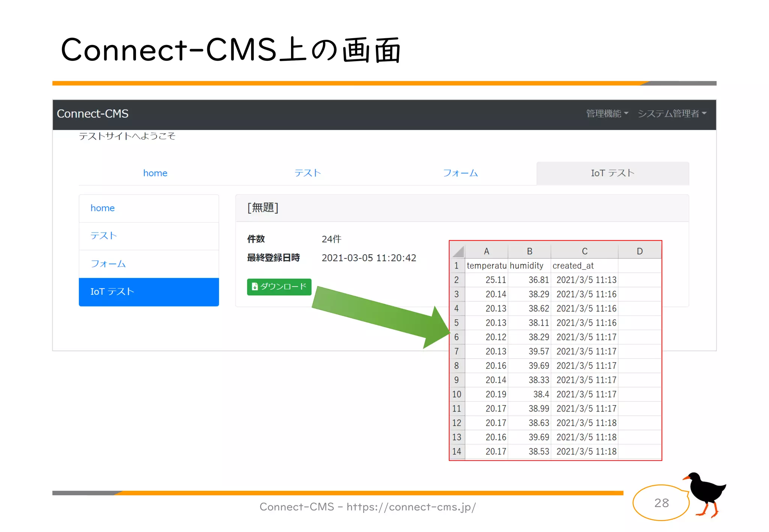Click the テストサイトへようこそ welcome text

[127, 136]
